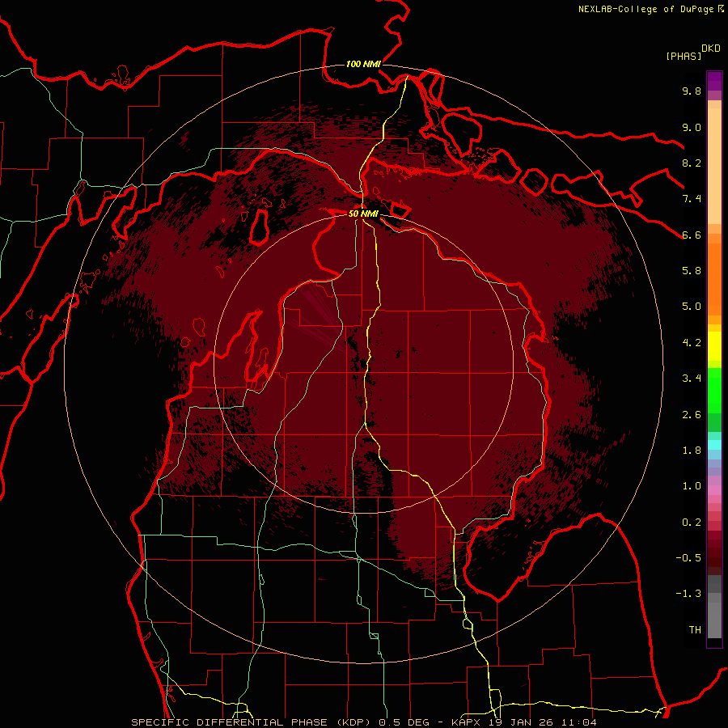Click the SPECIFIC DIFFERENTIAL PHASE (KDP) title text
This screenshot has width=728, height=728.
pyautogui.click(x=252, y=722)
